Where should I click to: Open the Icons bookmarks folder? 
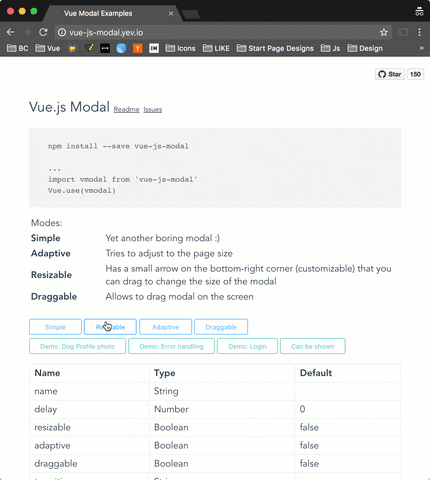(x=180, y=48)
